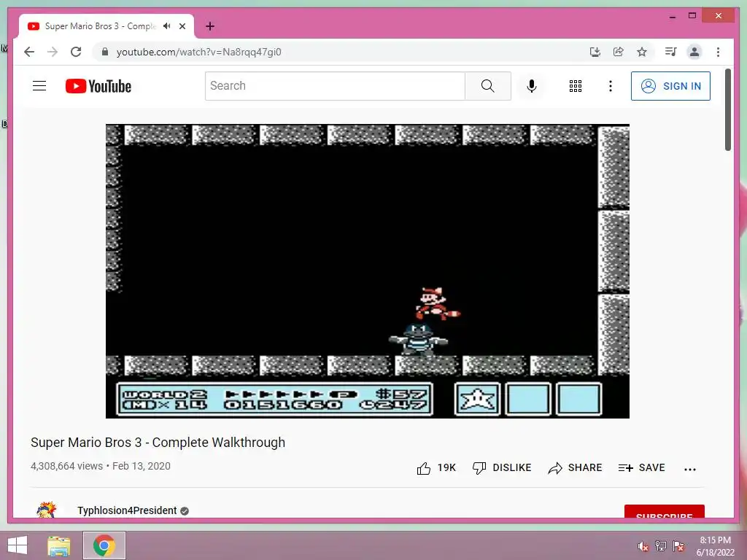Image resolution: width=747 pixels, height=560 pixels.
Task: Click the page vertical scrollbar
Action: click(728, 110)
